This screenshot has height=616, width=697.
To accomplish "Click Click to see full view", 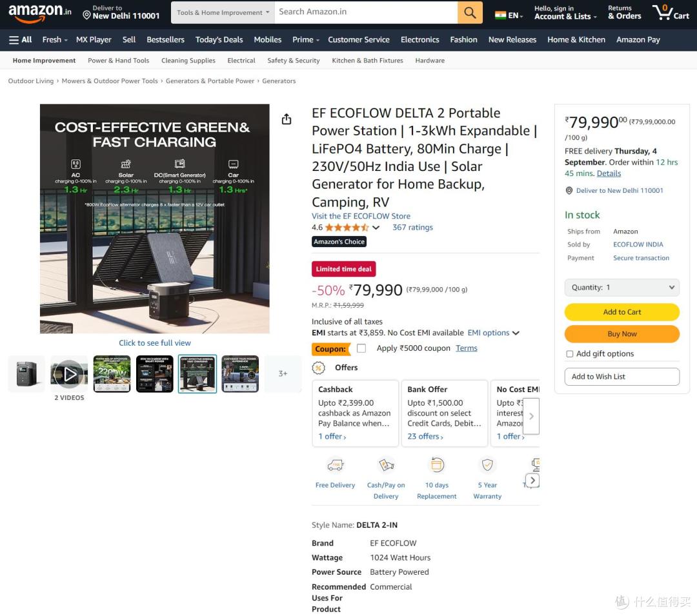I will [155, 343].
